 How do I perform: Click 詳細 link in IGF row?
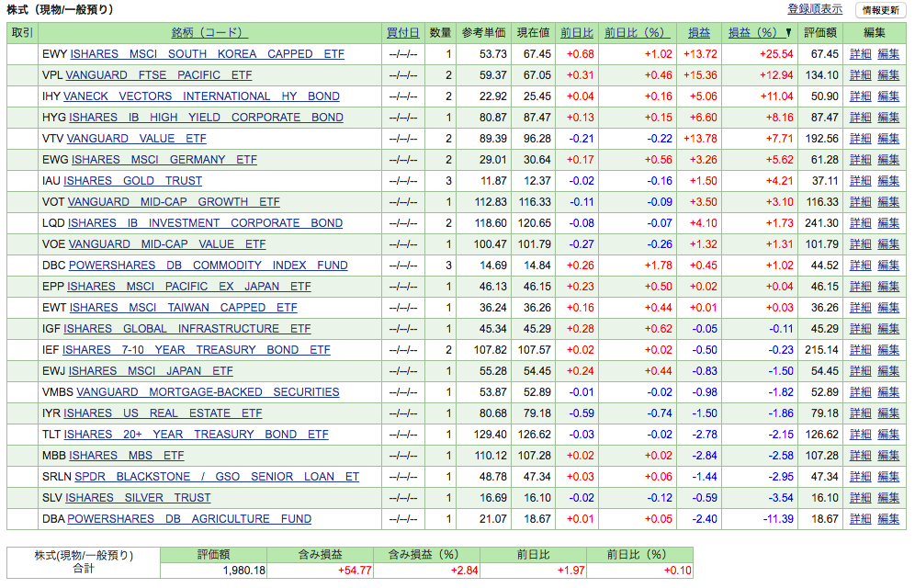pyautogui.click(x=860, y=328)
